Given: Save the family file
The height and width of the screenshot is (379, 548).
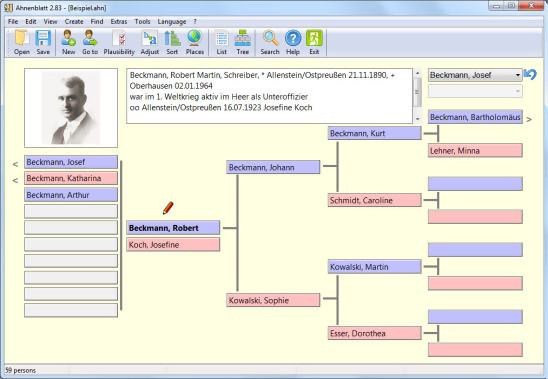Looking at the screenshot, I should pos(43,42).
